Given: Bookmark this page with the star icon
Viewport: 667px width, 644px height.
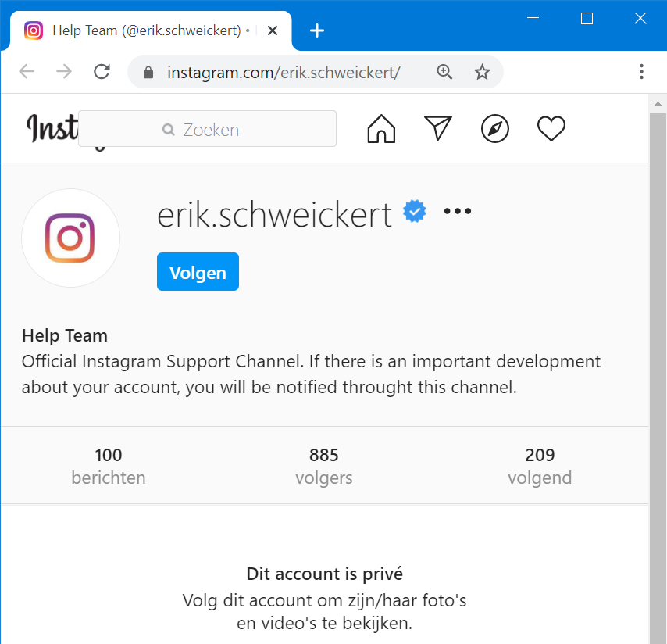Looking at the screenshot, I should coord(482,72).
